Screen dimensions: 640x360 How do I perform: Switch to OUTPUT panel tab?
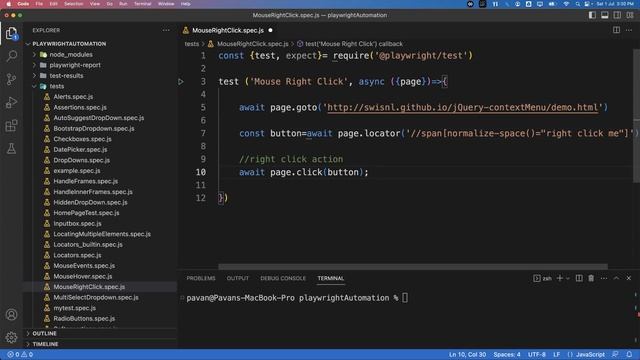tap(238, 278)
